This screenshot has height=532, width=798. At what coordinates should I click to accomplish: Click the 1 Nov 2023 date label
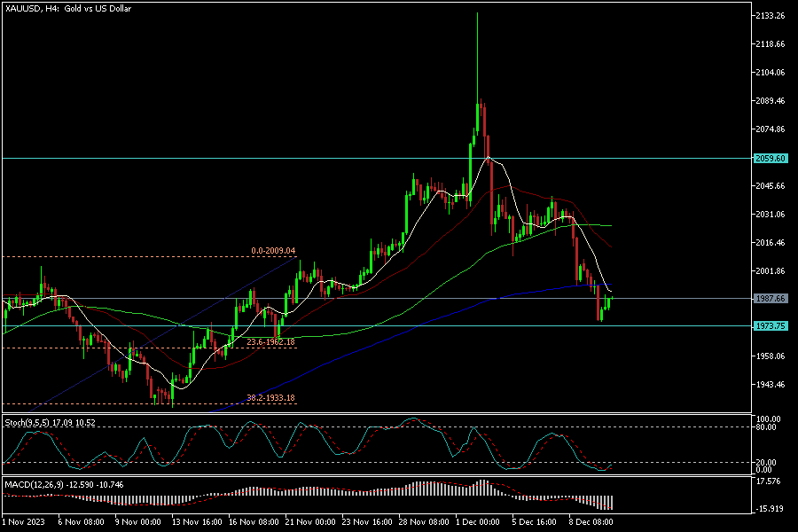23,523
